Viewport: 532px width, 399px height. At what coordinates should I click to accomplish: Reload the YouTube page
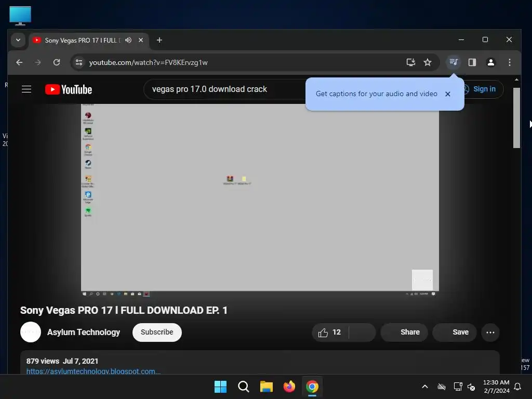pos(57,62)
